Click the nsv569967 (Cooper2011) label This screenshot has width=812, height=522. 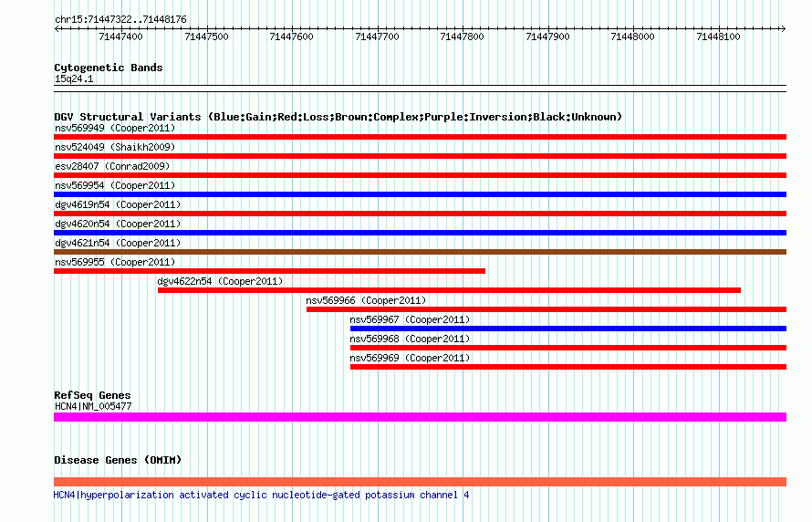[x=410, y=319]
